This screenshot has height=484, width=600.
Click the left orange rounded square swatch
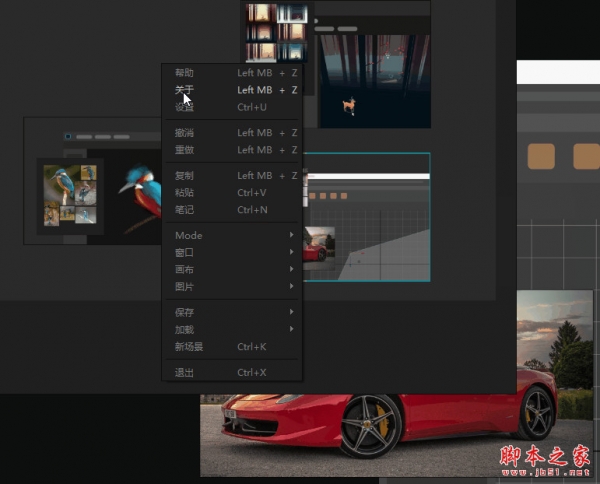click(541, 156)
